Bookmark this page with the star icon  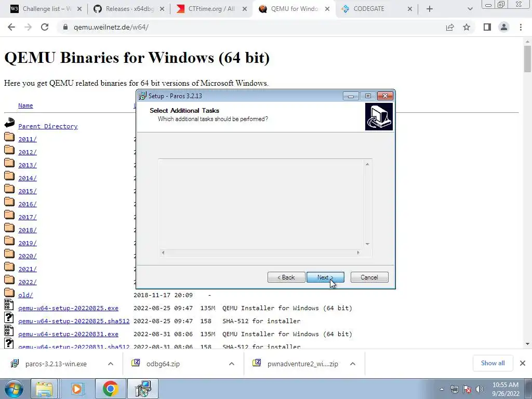467,27
